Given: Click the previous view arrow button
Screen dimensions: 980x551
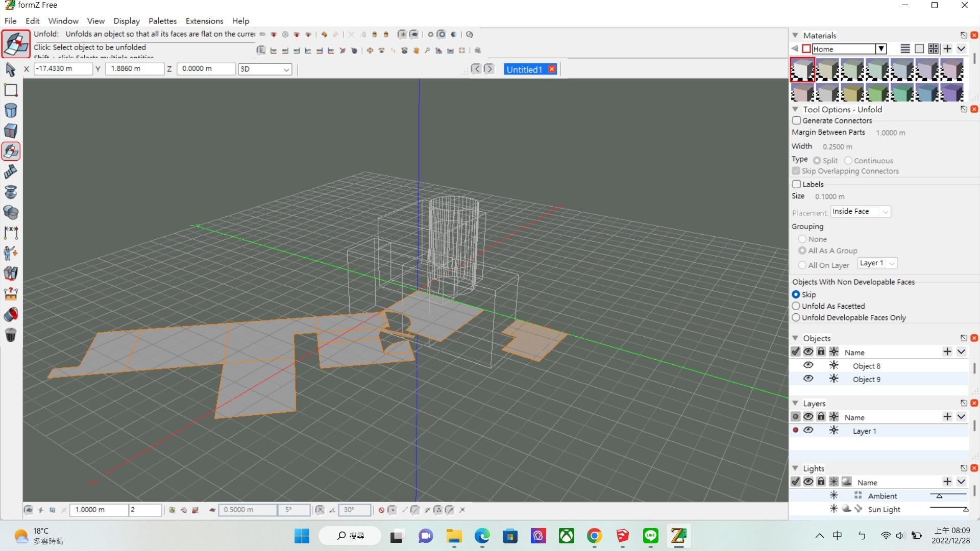Looking at the screenshot, I should click(476, 69).
